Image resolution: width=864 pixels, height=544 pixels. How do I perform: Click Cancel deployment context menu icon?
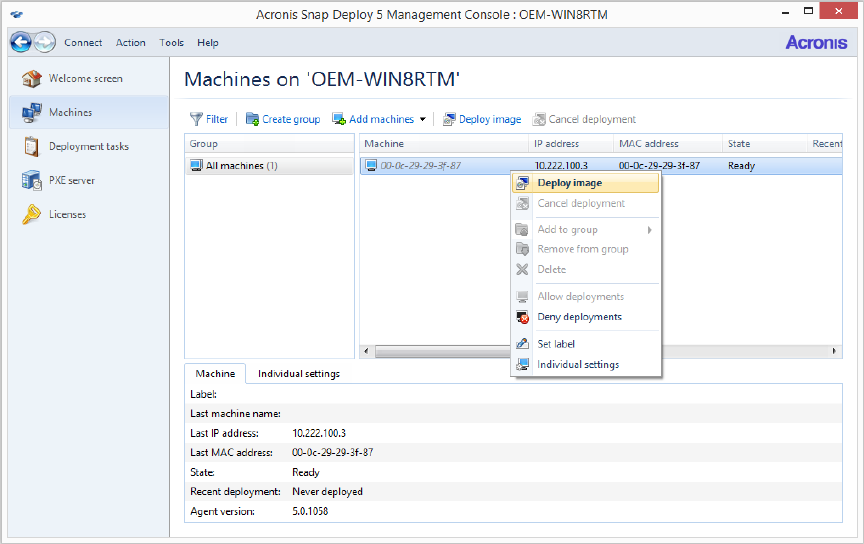point(522,203)
